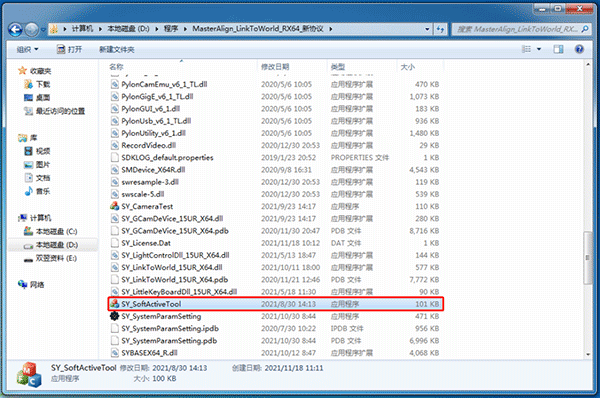The height and width of the screenshot is (398, 600).
Task: Select 双硬资料 (E:) drive in sidebar
Action: tap(51, 258)
